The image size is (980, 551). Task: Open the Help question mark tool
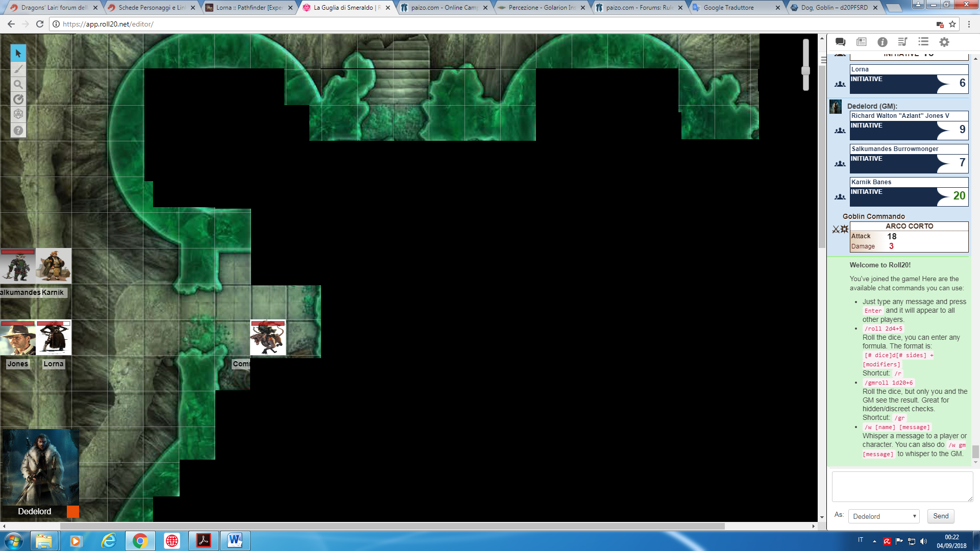pos(18,131)
